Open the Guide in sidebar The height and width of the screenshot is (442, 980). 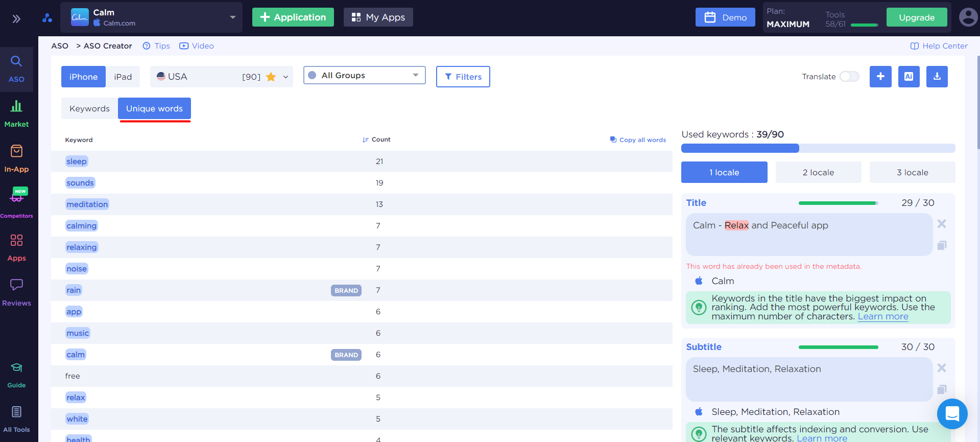coord(16,376)
